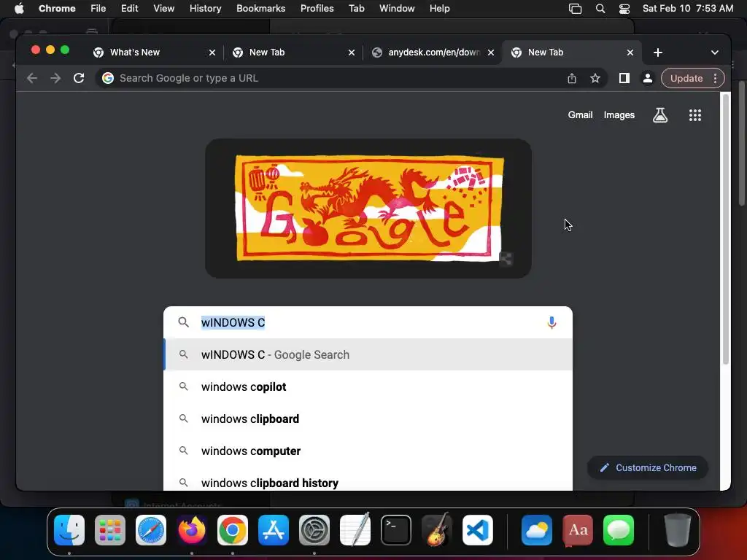Open Launchpad from the Dock
This screenshot has height=560, width=747.
pos(110,530)
